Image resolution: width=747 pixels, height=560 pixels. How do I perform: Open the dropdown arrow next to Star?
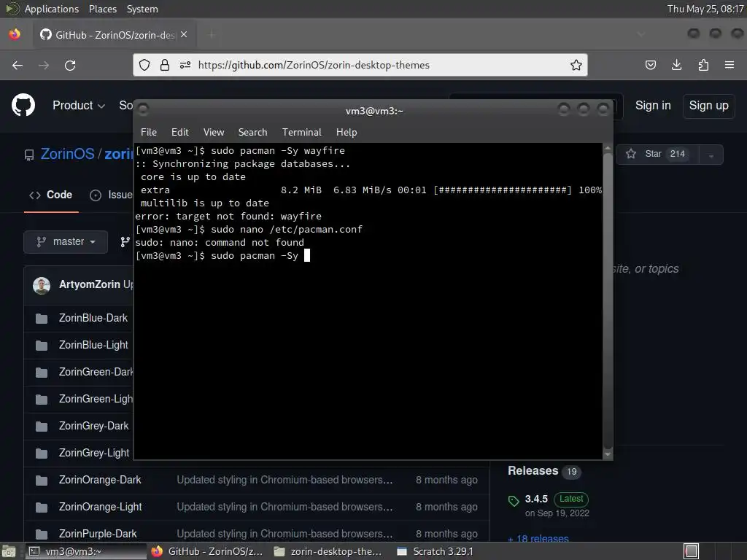711,155
